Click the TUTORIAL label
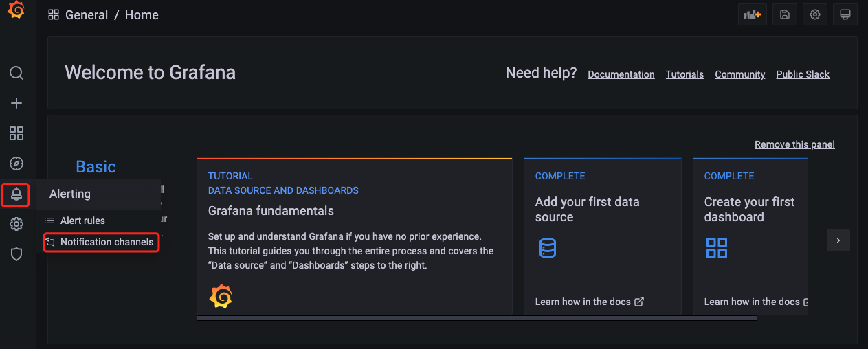868x349 pixels. (231, 176)
